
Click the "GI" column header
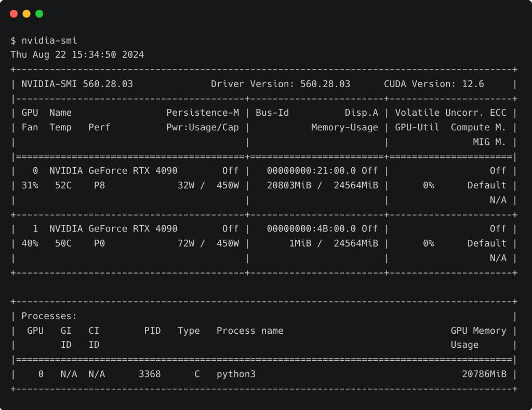pos(66,331)
